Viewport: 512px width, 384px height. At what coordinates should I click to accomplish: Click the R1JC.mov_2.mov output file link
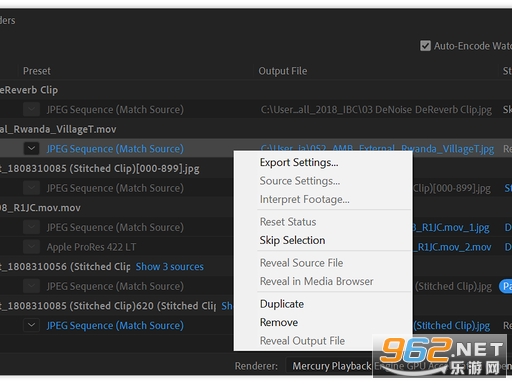(x=453, y=247)
